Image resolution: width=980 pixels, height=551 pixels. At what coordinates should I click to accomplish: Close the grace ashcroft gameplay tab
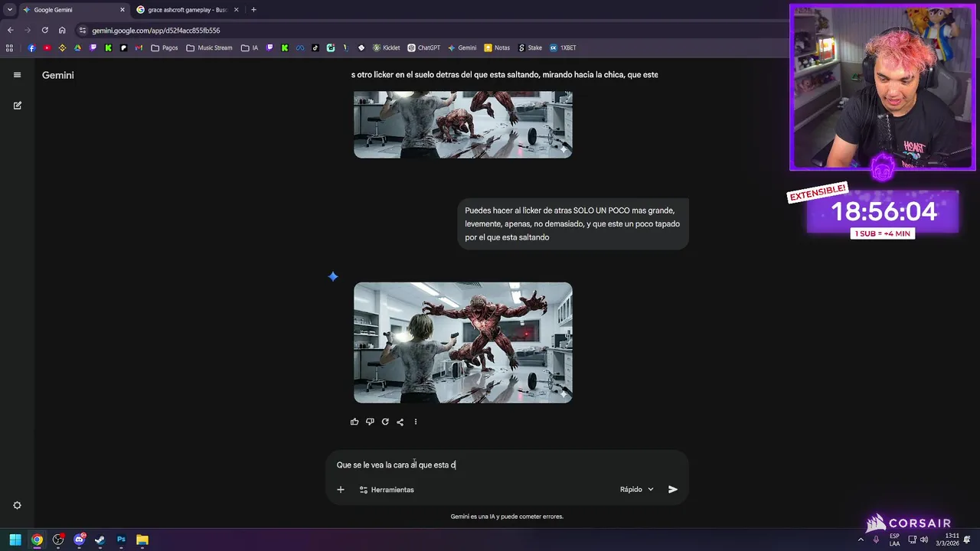pos(236,10)
